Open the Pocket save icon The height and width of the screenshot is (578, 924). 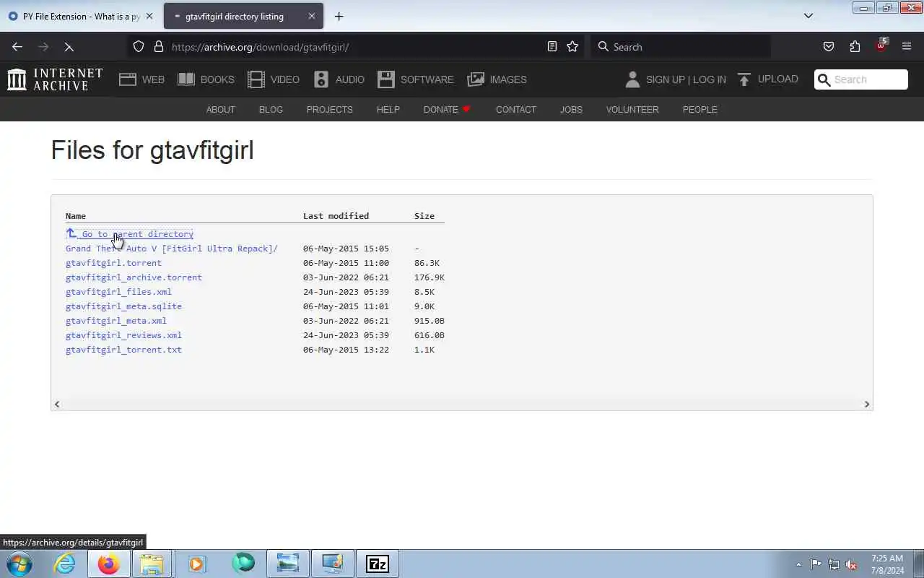(x=829, y=47)
